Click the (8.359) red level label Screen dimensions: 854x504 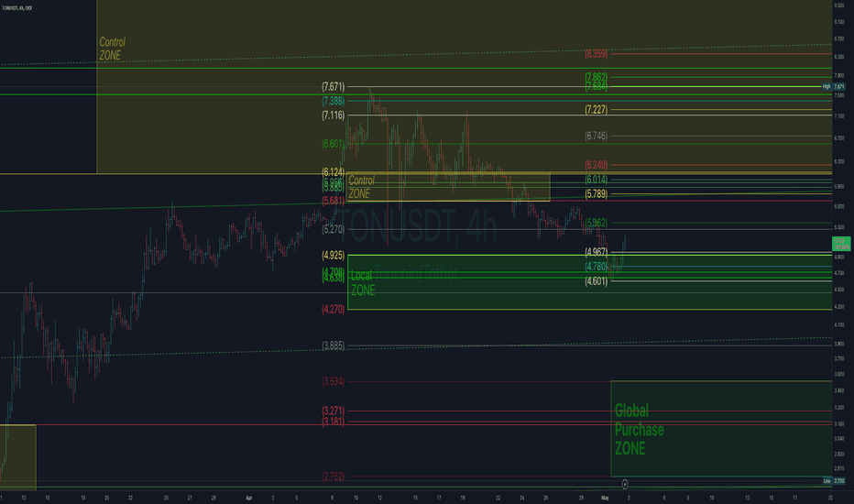[596, 54]
